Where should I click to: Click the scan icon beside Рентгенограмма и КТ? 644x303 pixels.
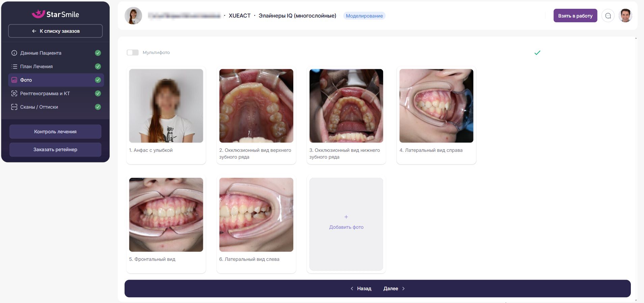[x=14, y=93]
